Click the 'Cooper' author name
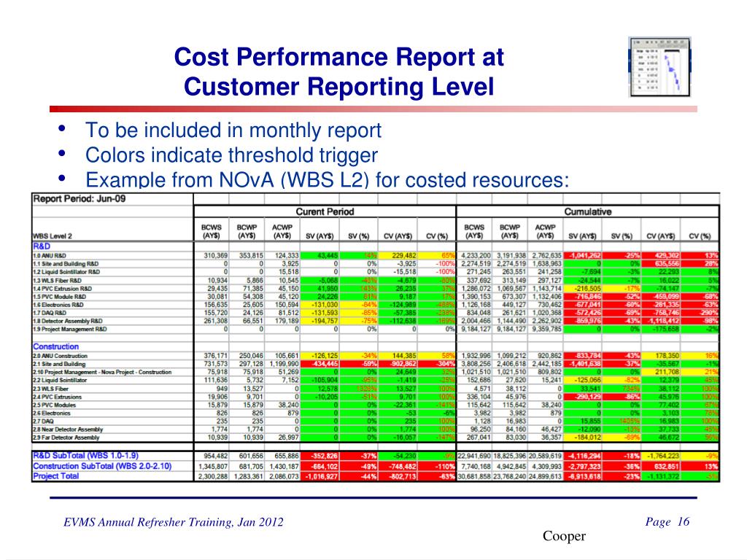This screenshot has width=747, height=560. click(564, 536)
